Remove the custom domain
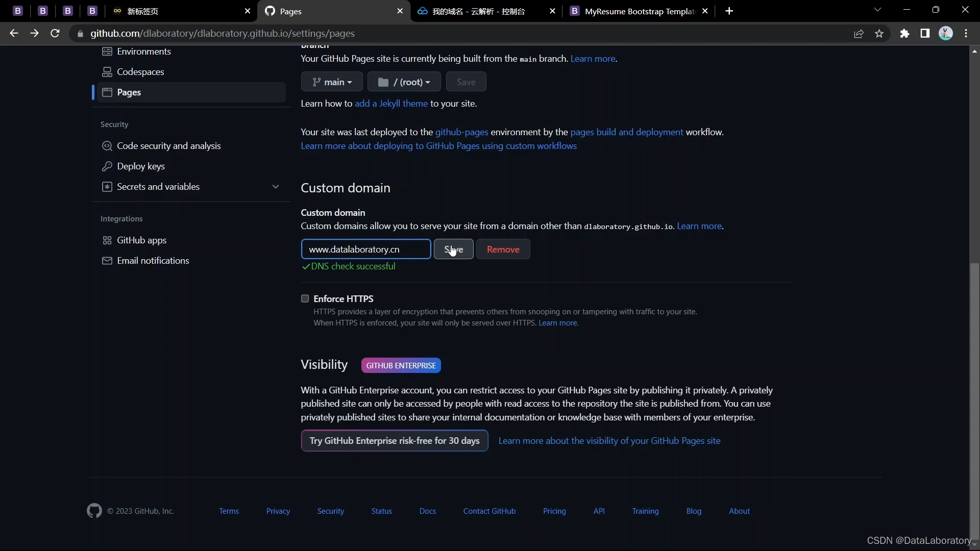The height and width of the screenshot is (551, 980). click(x=503, y=249)
